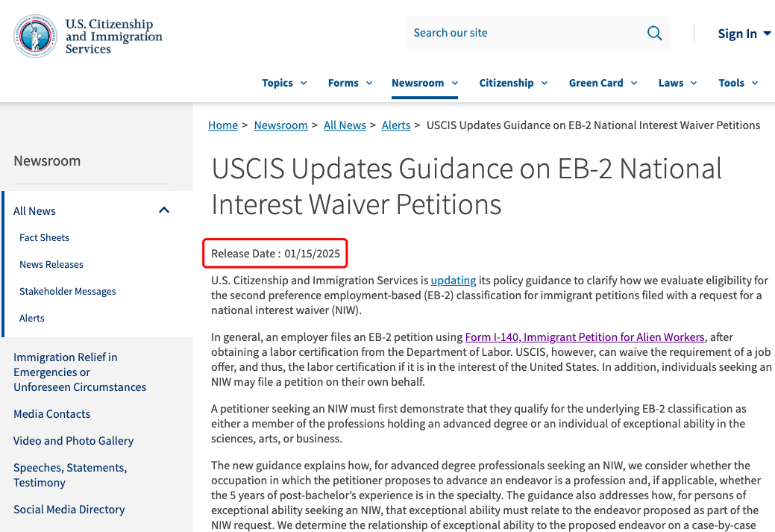
Task: Open News Releases in the sidebar
Action: 51,265
